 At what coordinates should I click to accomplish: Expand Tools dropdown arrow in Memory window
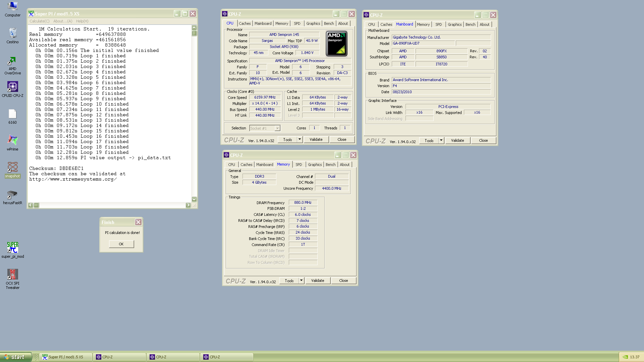click(x=302, y=281)
